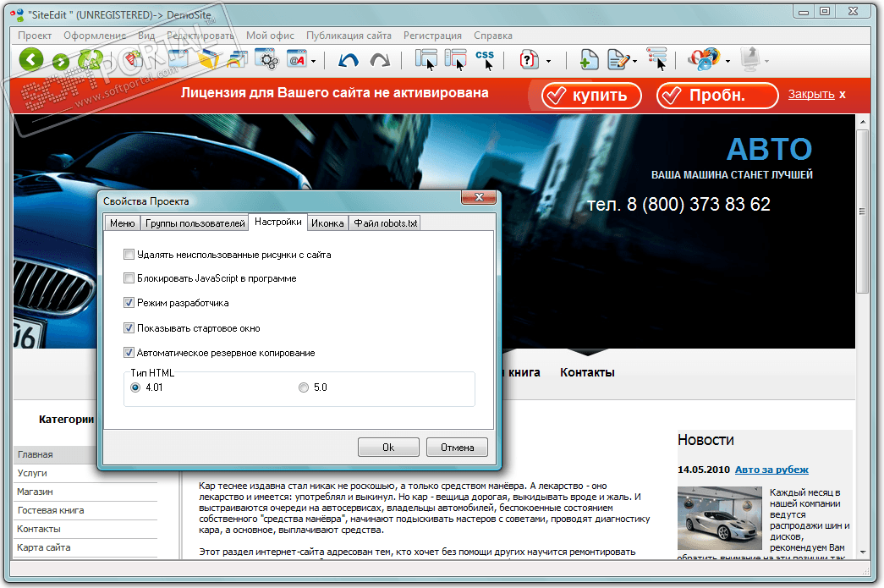
Task: Undo with the blue curved arrow
Action: pos(348,60)
